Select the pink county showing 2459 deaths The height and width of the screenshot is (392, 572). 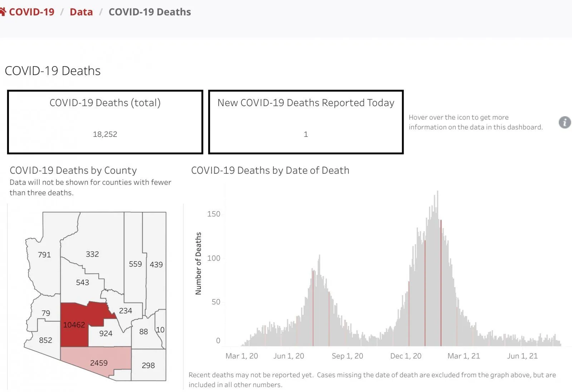click(x=99, y=362)
